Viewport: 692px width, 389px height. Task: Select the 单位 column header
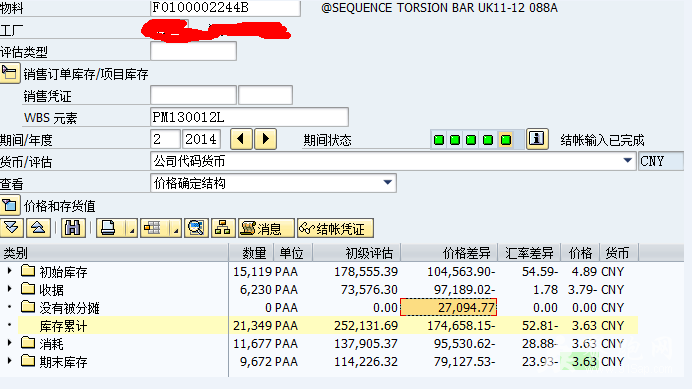click(x=293, y=253)
